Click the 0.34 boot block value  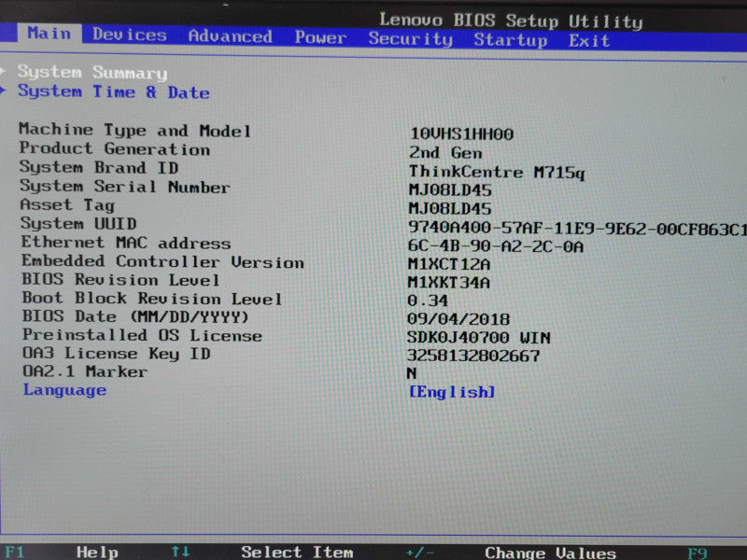click(x=428, y=301)
